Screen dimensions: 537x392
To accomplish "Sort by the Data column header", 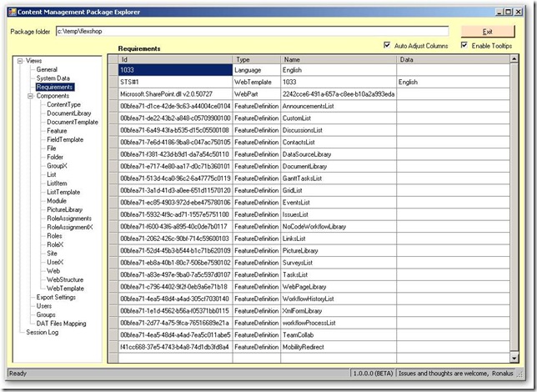I will click(453, 59).
